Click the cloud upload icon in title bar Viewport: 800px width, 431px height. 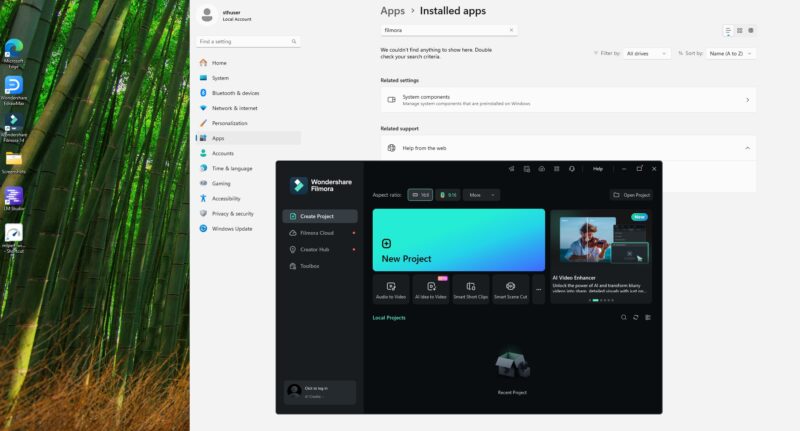[541, 169]
